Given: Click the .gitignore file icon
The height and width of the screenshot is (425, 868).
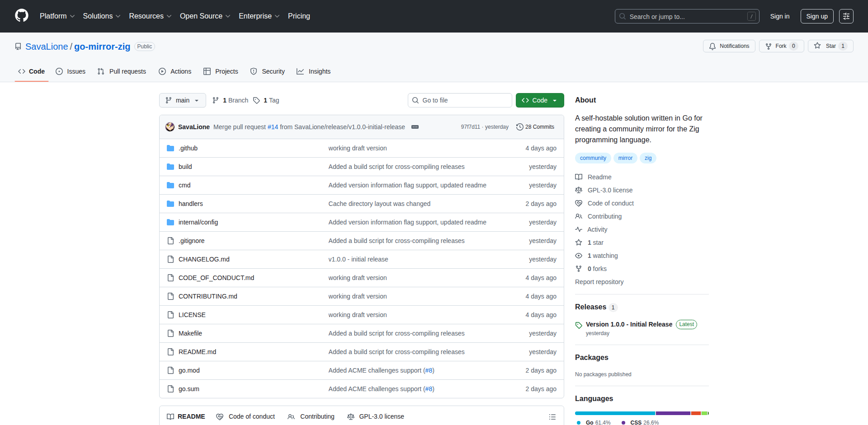Looking at the screenshot, I should (x=170, y=241).
